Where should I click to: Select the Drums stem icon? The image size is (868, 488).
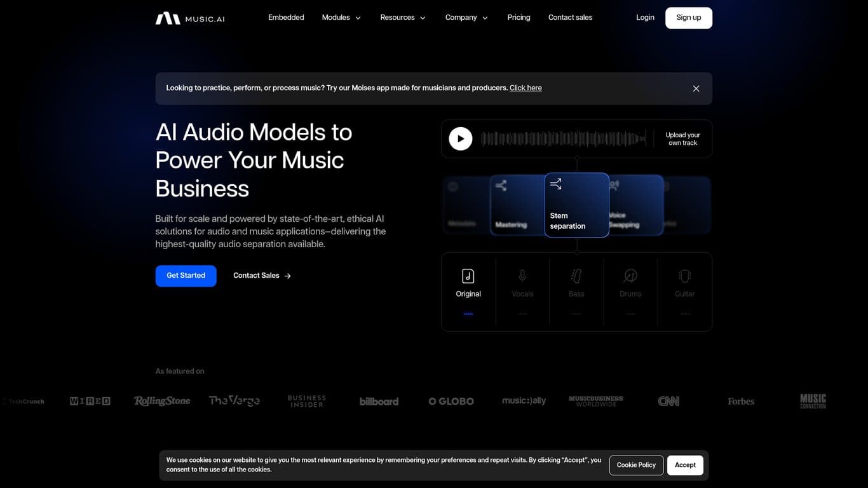(x=630, y=276)
